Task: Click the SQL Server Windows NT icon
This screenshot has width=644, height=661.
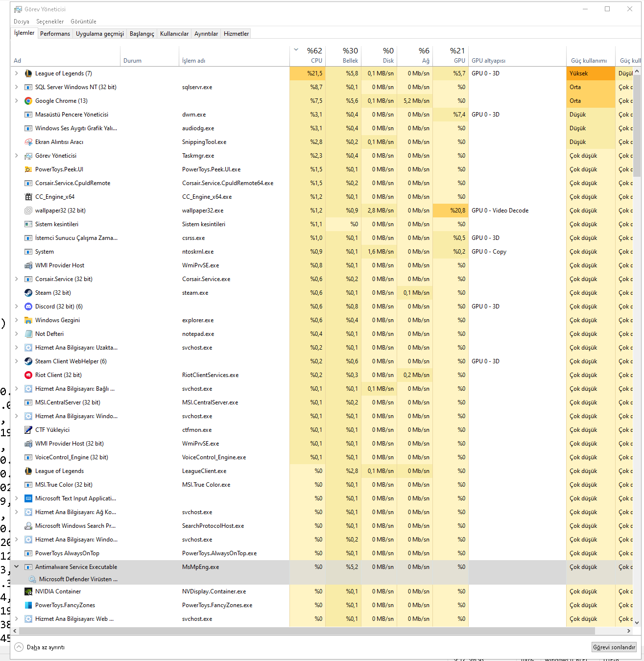Action: pyautogui.click(x=28, y=87)
